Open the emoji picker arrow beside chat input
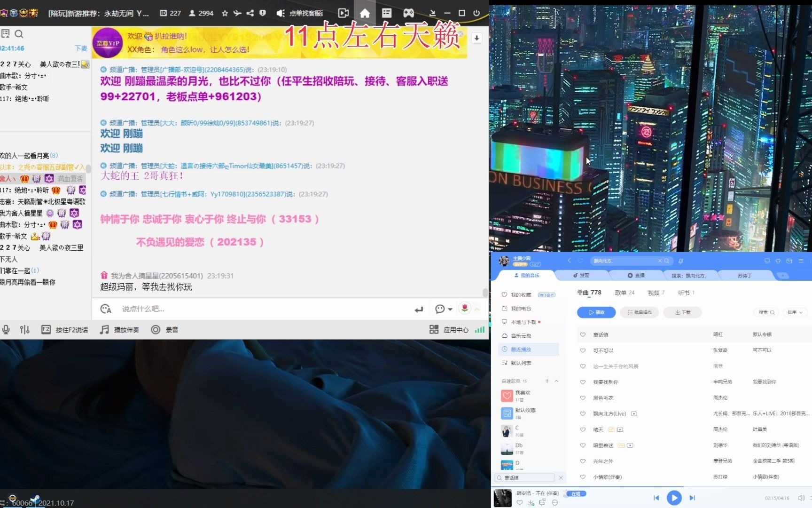Viewport: 812px width, 508px height. coord(449,309)
